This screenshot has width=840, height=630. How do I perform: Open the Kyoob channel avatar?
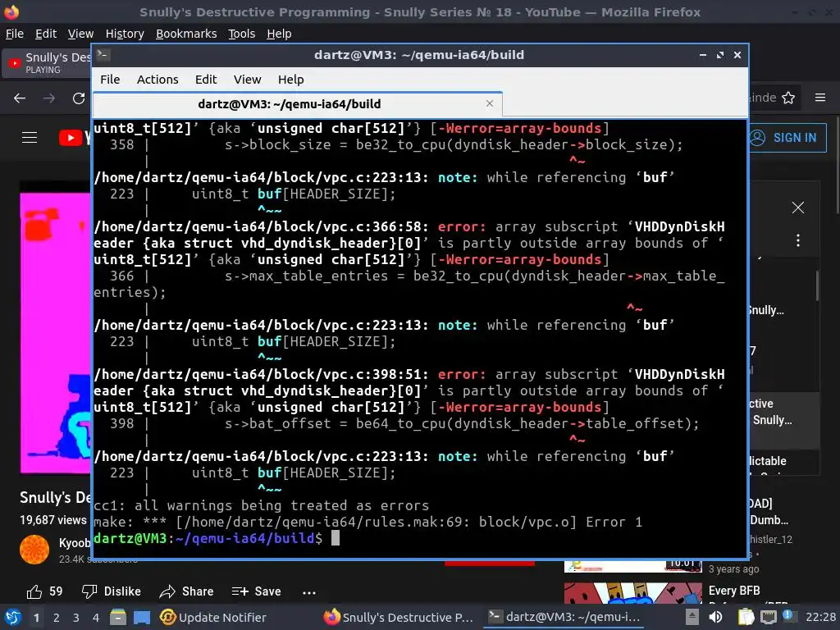click(x=34, y=549)
